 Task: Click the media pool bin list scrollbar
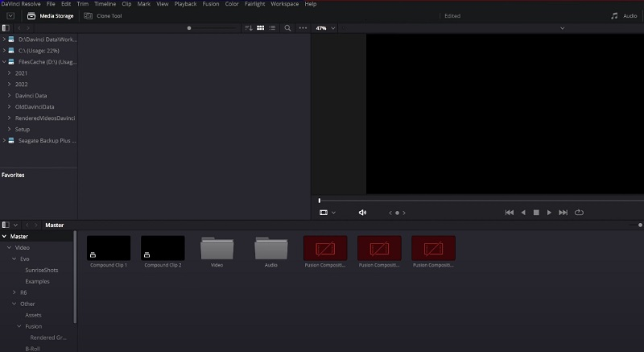(75, 277)
